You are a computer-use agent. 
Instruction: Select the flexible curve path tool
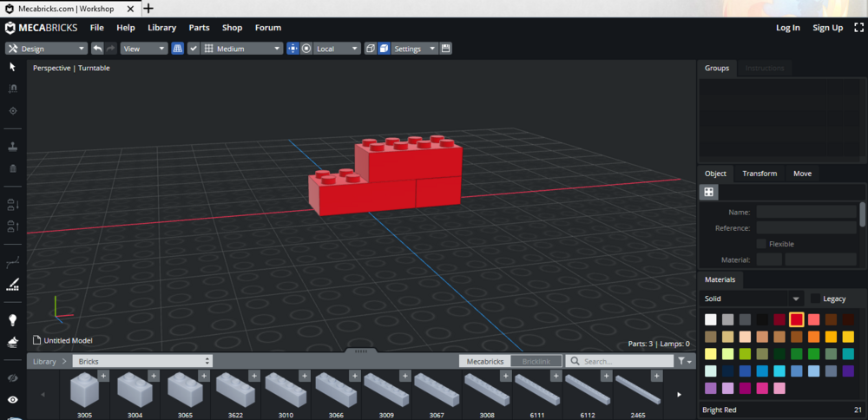click(x=13, y=262)
